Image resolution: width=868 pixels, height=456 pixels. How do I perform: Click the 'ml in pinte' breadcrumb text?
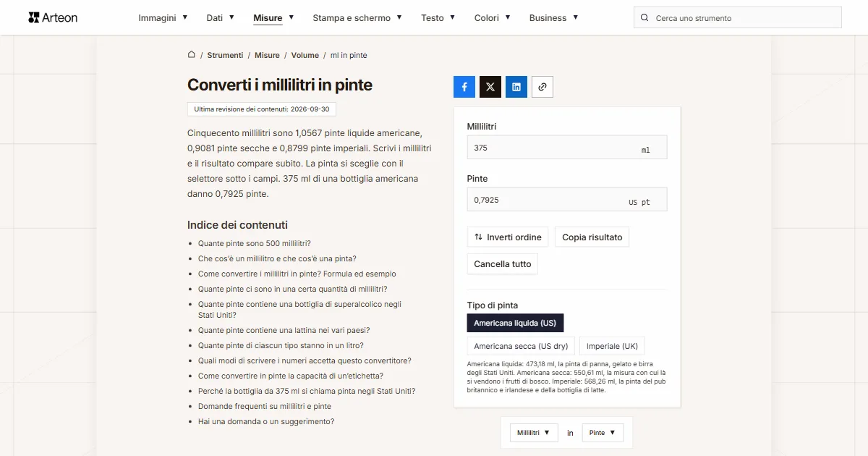(349, 55)
